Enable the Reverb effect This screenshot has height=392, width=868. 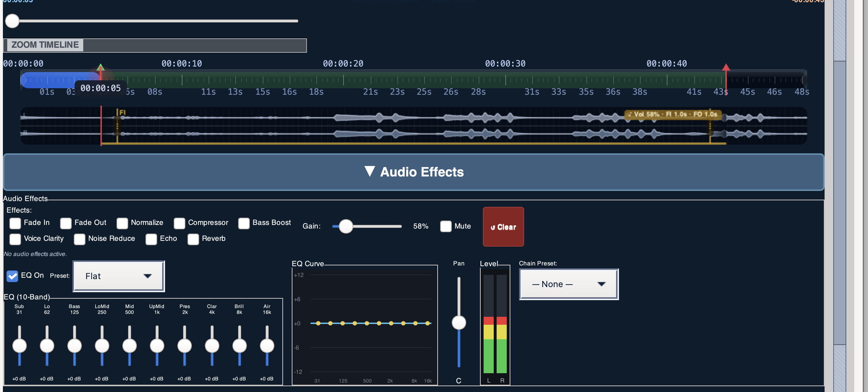coord(193,239)
